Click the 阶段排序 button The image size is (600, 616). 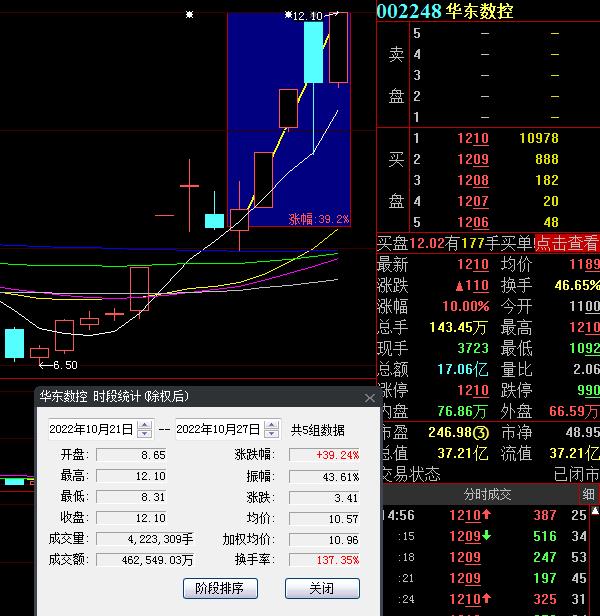click(x=220, y=588)
